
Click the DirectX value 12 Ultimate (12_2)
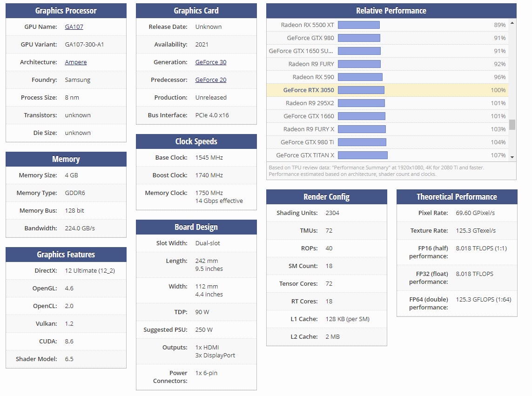point(90,270)
